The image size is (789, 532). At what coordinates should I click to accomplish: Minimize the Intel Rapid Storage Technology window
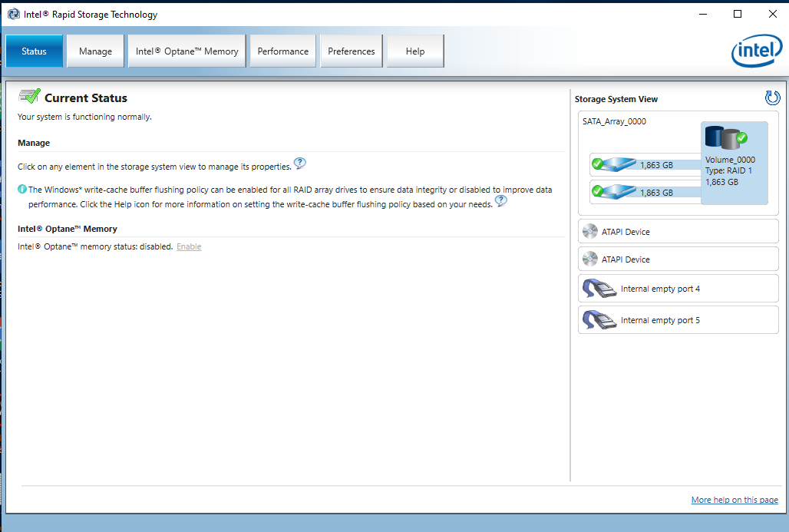pos(703,14)
